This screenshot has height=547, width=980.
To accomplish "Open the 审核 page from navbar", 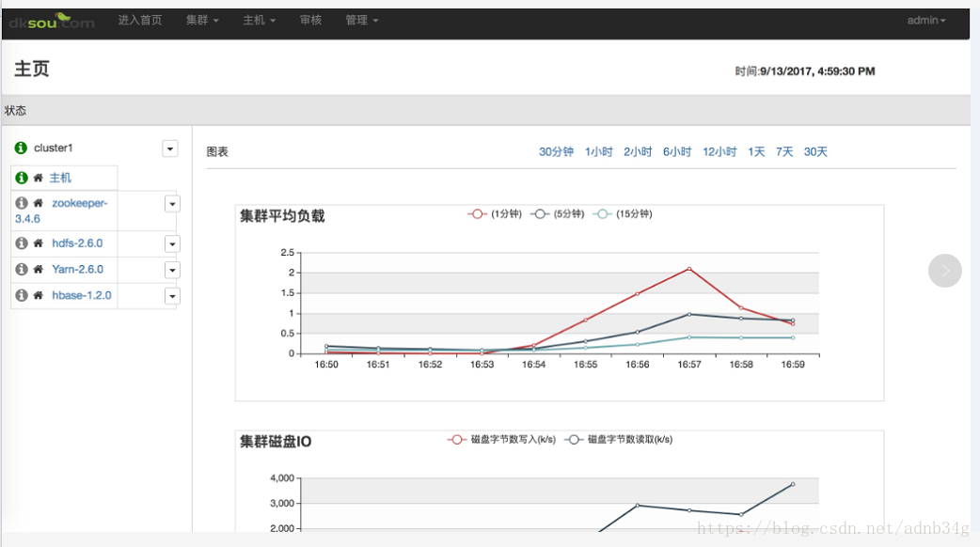I will (x=310, y=21).
